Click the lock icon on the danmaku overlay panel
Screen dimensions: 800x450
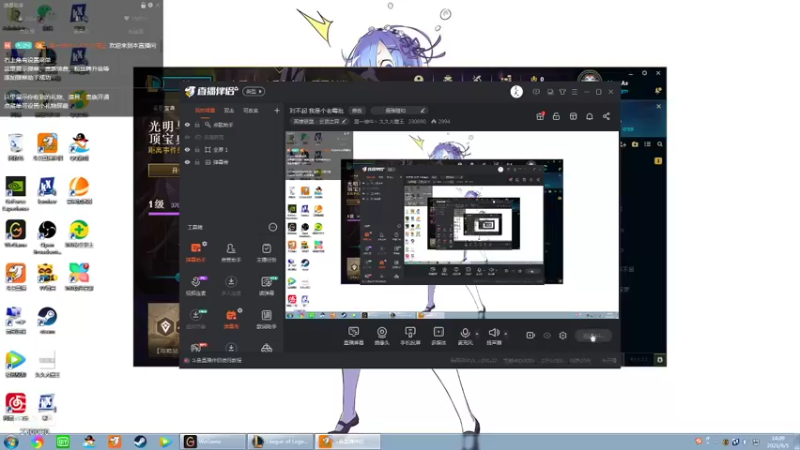[143, 5]
